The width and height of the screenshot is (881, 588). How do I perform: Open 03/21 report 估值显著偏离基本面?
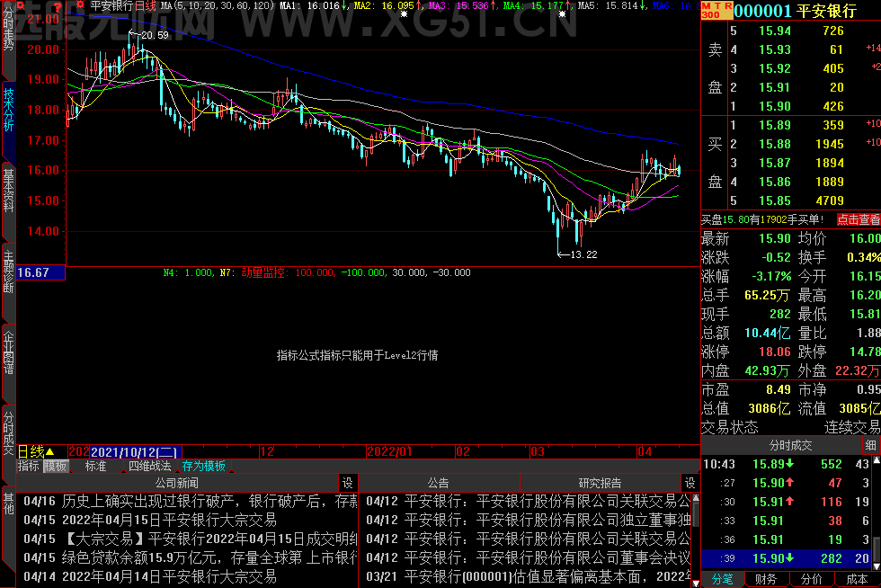pyautogui.click(x=529, y=576)
